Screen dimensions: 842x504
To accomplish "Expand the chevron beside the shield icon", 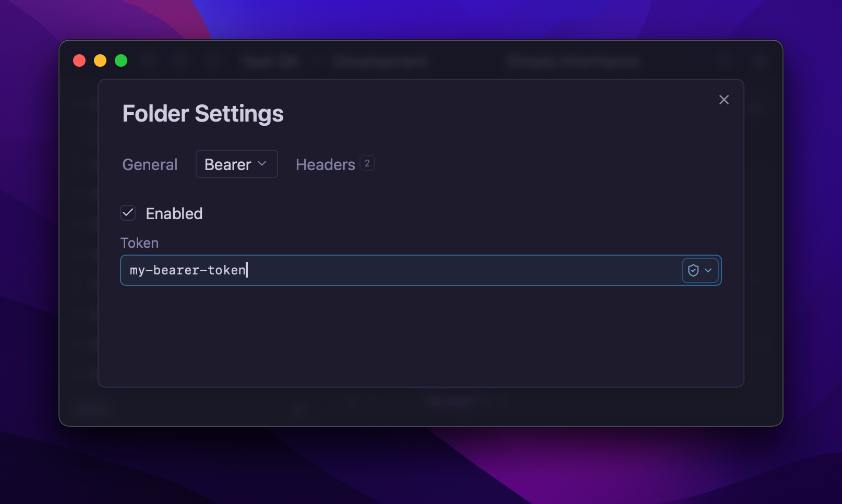I will point(708,270).
